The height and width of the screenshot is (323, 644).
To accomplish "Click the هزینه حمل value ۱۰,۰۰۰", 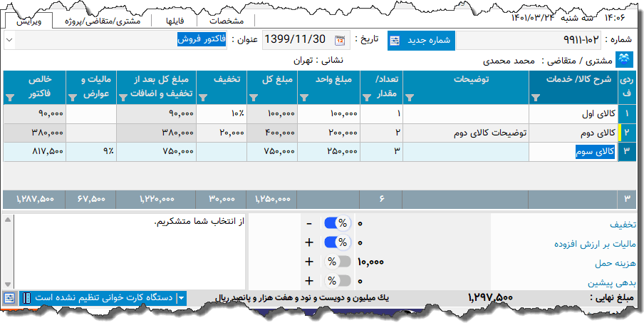I will pos(371,262).
